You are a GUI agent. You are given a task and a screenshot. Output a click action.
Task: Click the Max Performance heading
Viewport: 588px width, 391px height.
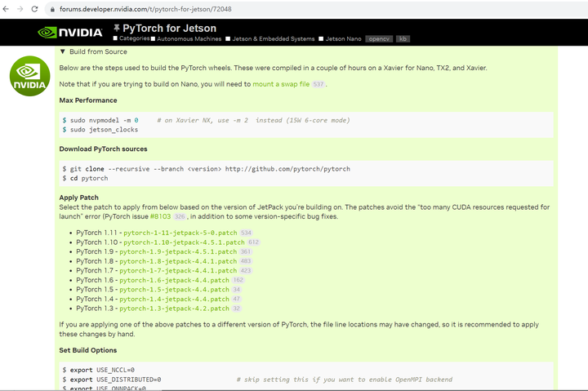pyautogui.click(x=88, y=100)
